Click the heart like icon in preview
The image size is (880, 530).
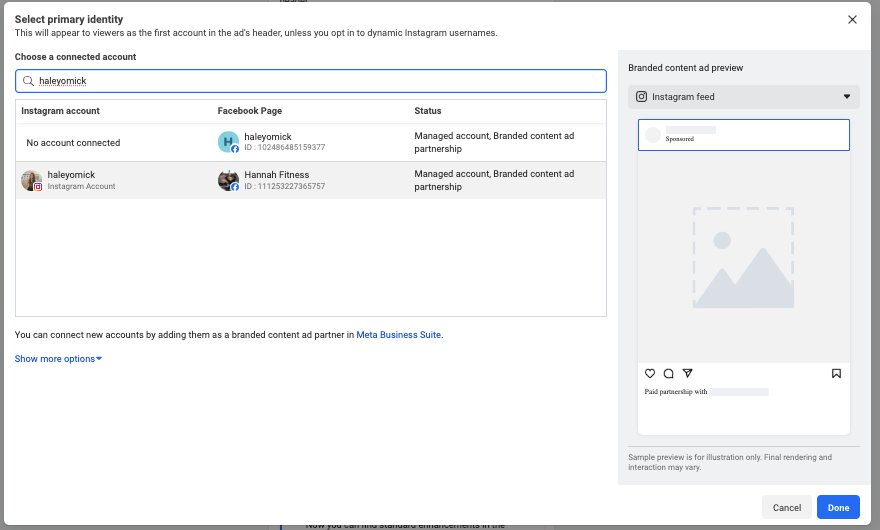(650, 374)
